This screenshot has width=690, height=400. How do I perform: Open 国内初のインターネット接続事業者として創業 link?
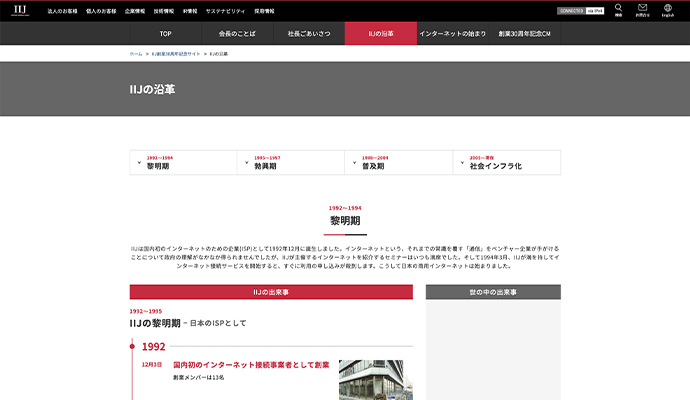click(250, 365)
